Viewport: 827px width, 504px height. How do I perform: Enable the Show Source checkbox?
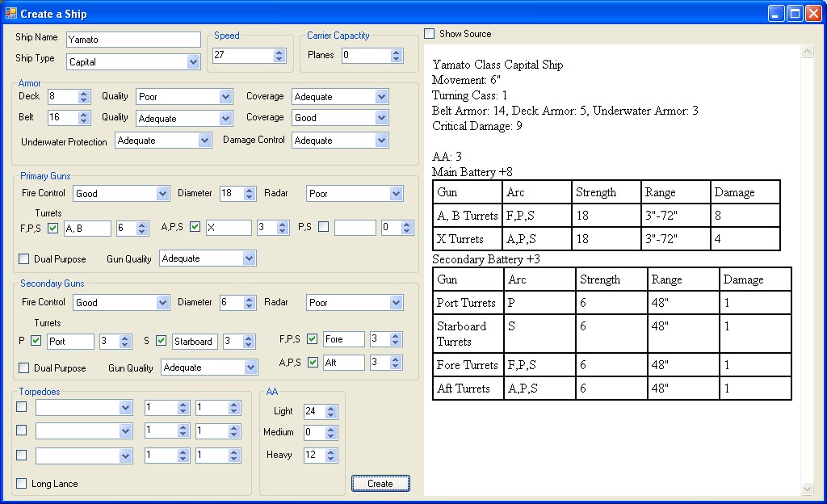click(x=430, y=34)
